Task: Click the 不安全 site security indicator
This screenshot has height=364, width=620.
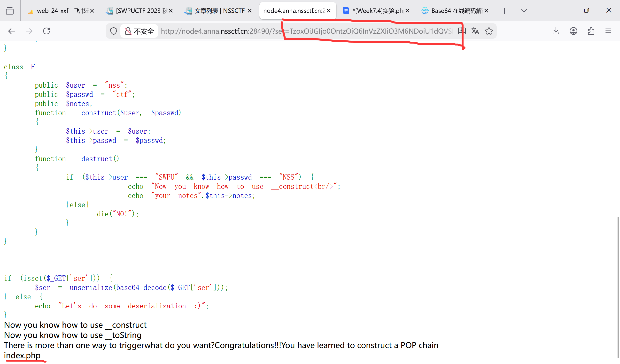Action: point(139,31)
